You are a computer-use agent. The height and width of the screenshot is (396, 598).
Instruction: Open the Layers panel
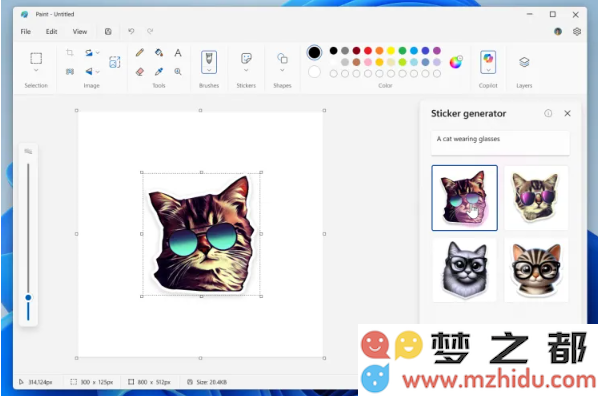(x=524, y=62)
